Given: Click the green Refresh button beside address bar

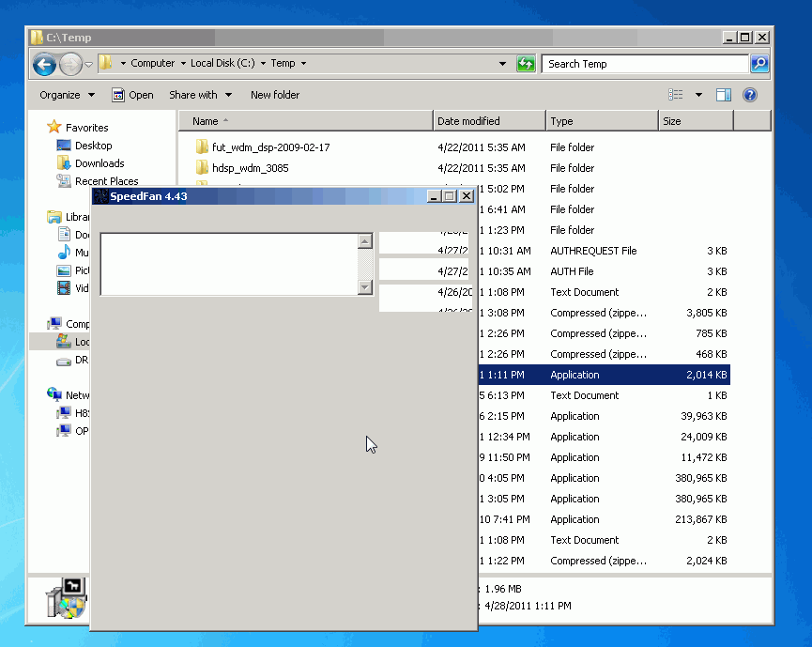Looking at the screenshot, I should tap(526, 64).
